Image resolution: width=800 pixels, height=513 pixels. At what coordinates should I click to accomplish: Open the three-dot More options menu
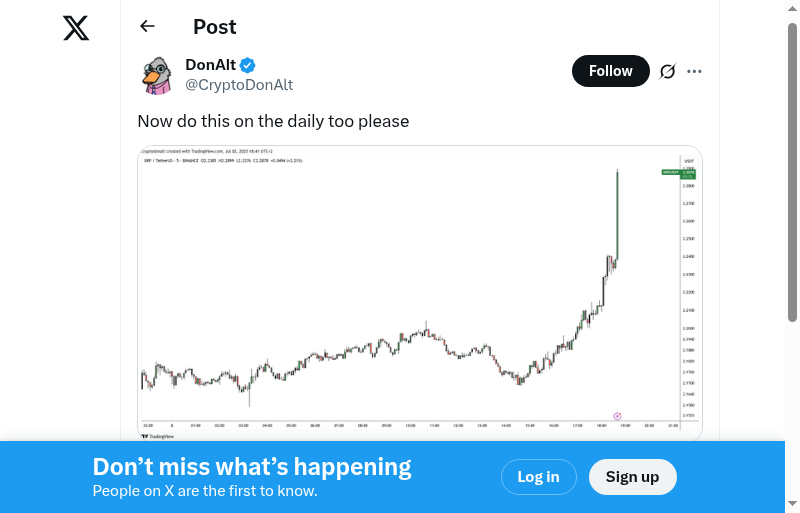tap(695, 71)
